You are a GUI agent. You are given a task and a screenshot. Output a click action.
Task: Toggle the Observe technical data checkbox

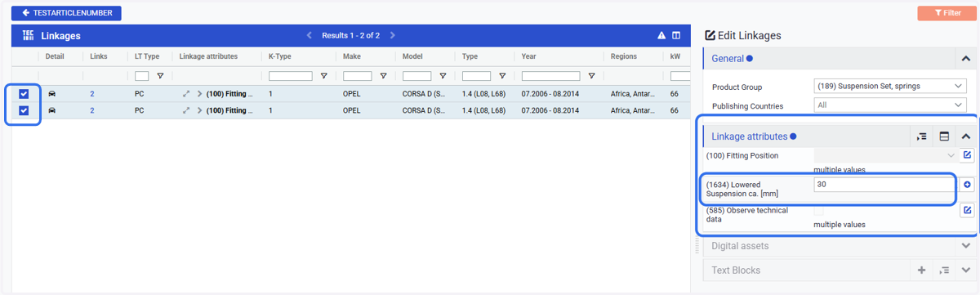[x=819, y=212]
